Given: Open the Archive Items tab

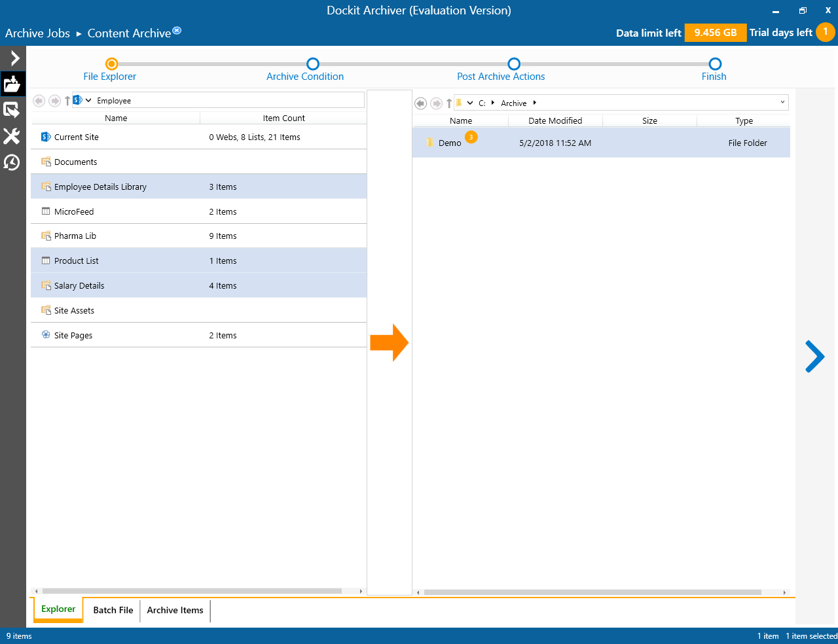Looking at the screenshot, I should pos(175,610).
